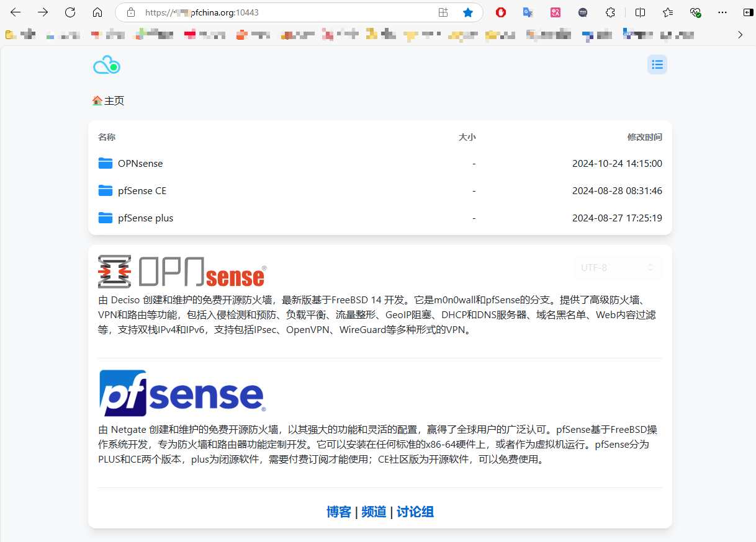Visit the 讨论组 link
This screenshot has width=756, height=542.
pos(415,512)
